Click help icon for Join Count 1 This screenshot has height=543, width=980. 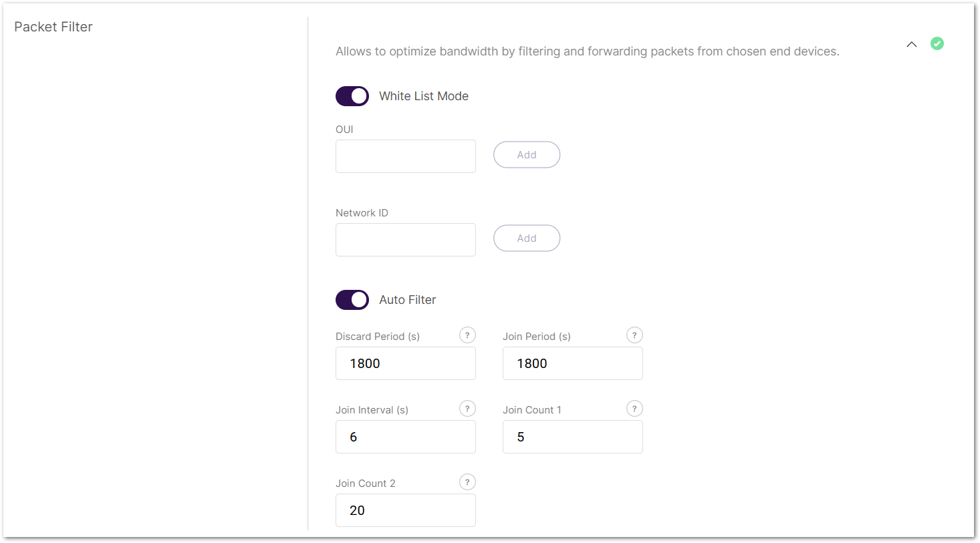pos(634,409)
